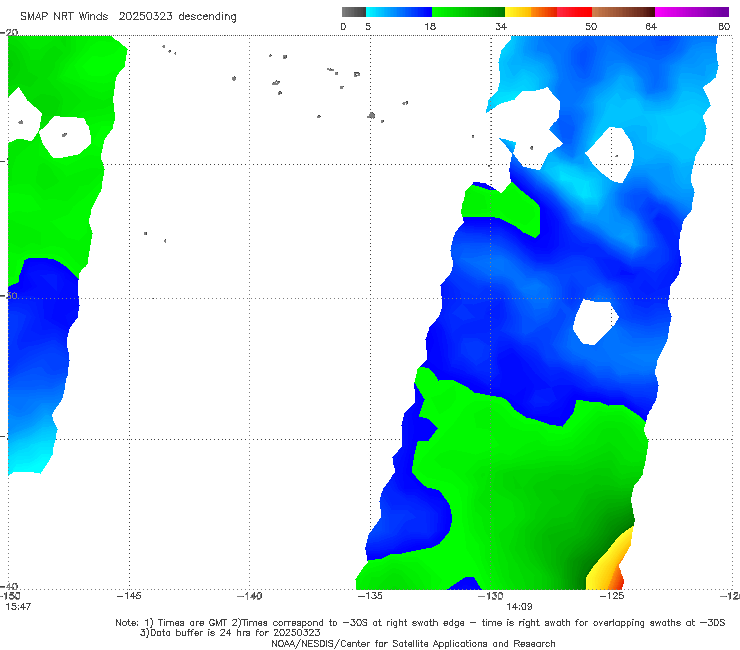Click color bar label '50'

(591, 26)
